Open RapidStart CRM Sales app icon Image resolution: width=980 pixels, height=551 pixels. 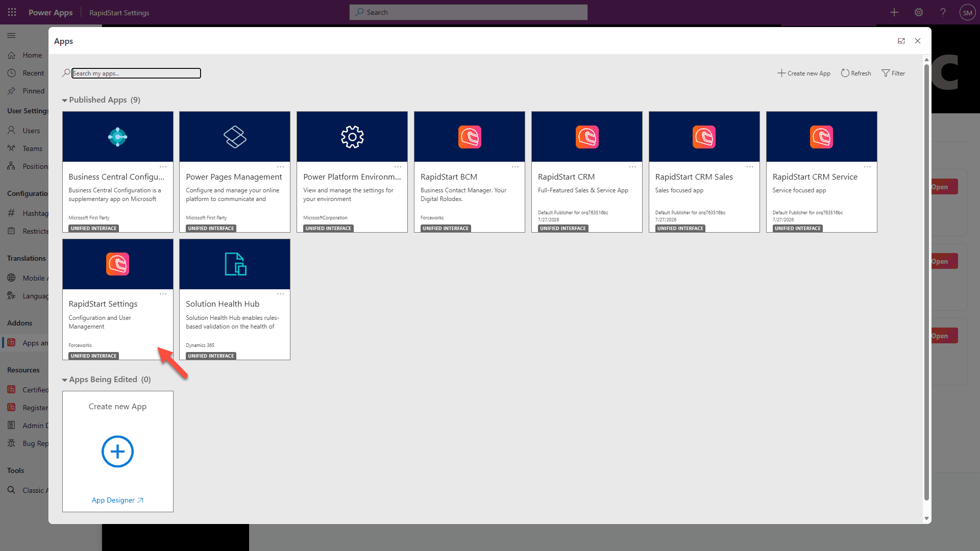[x=704, y=137]
